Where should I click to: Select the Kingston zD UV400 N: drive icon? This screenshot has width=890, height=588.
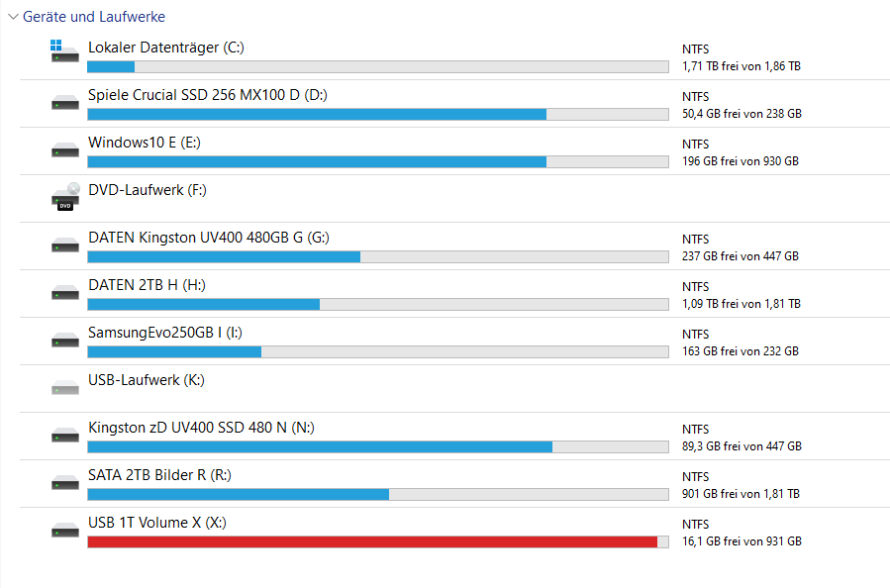[64, 436]
